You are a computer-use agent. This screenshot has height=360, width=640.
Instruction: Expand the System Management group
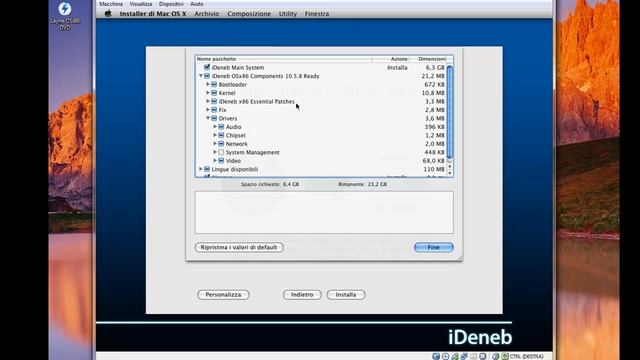215,152
